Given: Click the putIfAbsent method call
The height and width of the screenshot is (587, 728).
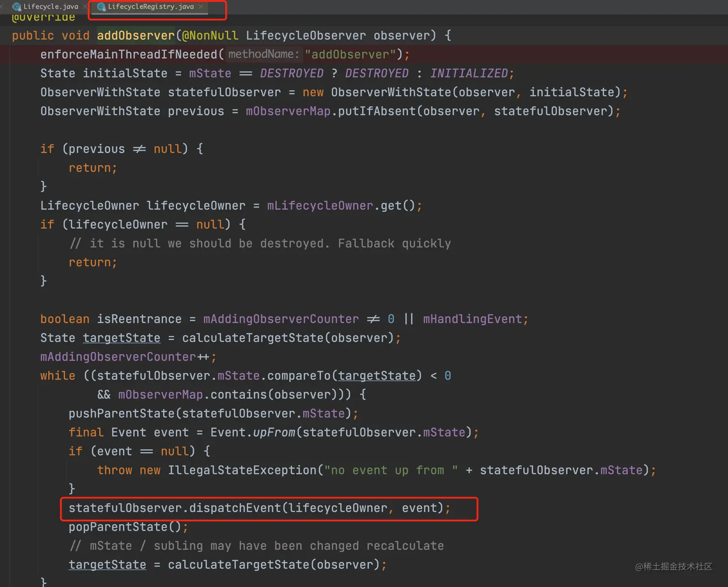Looking at the screenshot, I should click(x=377, y=111).
